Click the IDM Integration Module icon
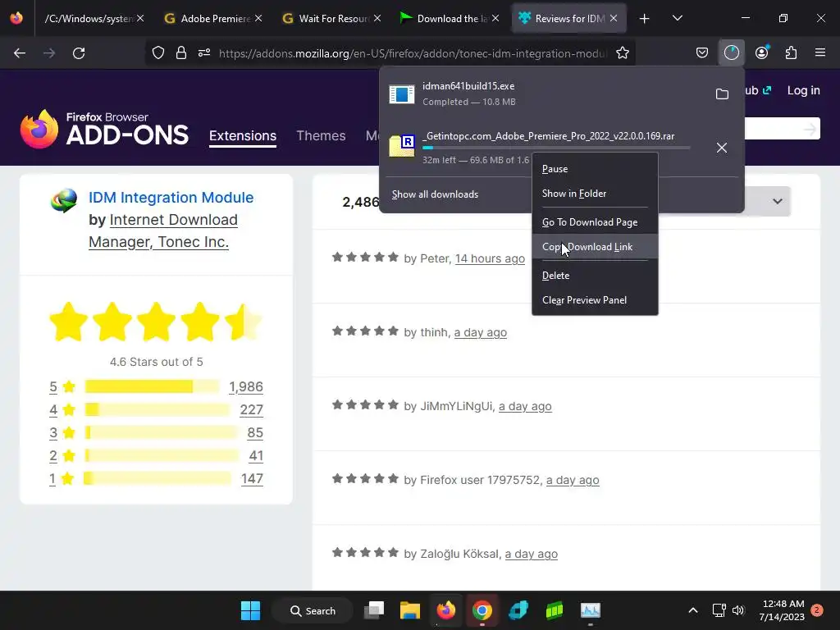840x630 pixels. click(x=64, y=201)
